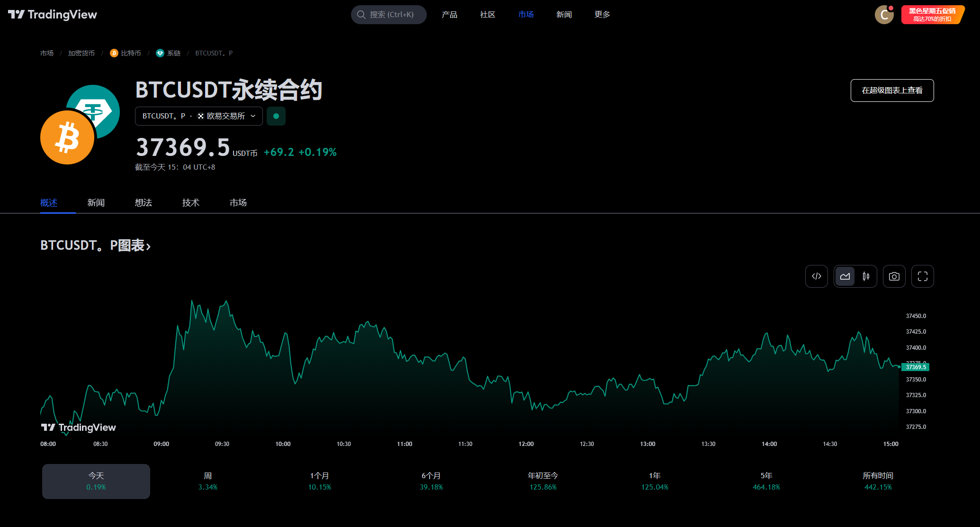Switch the chart to candlestick view
Image resolution: width=980 pixels, height=527 pixels.
[x=866, y=276]
